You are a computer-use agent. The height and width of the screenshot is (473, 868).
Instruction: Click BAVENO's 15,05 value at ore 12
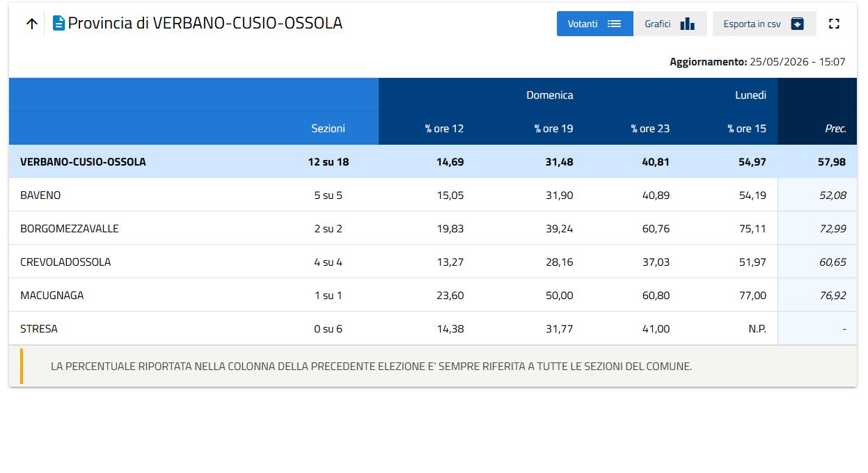pos(450,195)
